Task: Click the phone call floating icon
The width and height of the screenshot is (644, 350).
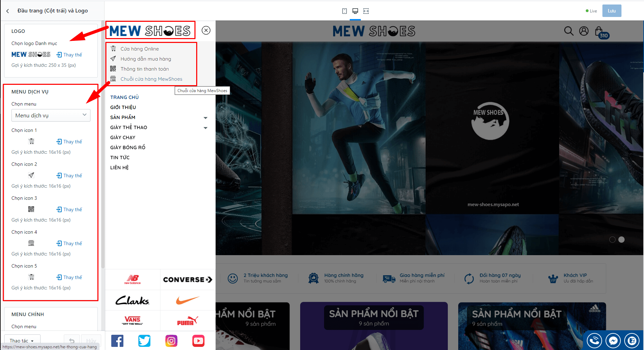Action: pos(594,341)
